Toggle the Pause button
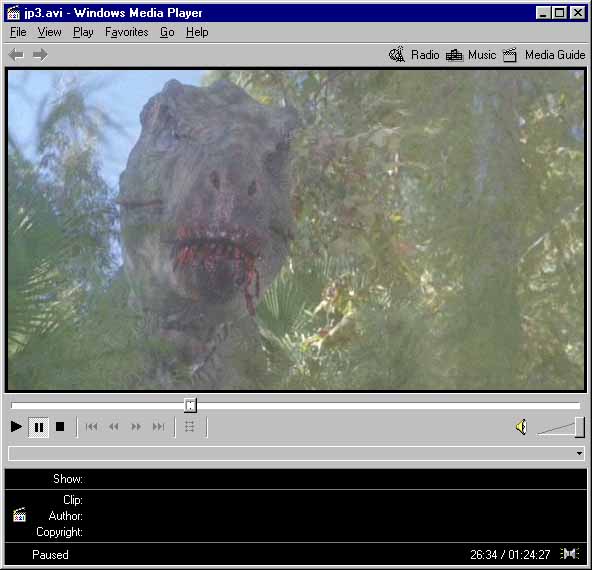 (x=39, y=427)
